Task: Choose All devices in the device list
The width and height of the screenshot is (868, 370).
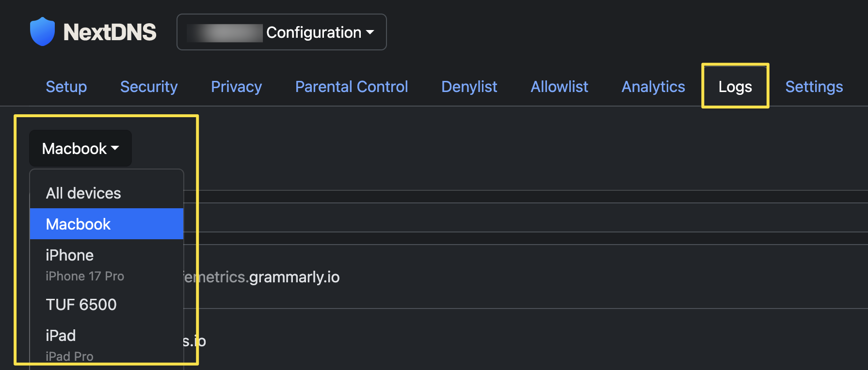Action: pyautogui.click(x=107, y=193)
